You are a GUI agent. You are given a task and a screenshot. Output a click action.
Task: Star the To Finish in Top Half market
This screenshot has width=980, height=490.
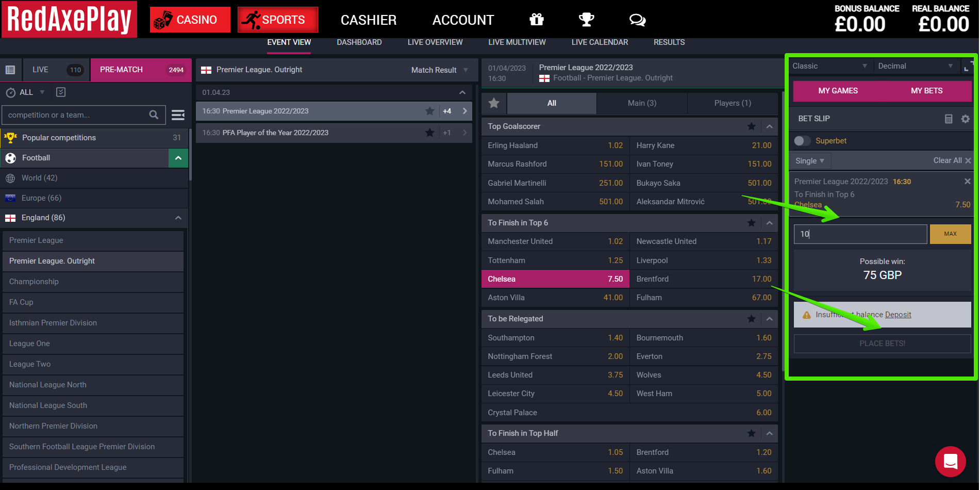pyautogui.click(x=751, y=433)
